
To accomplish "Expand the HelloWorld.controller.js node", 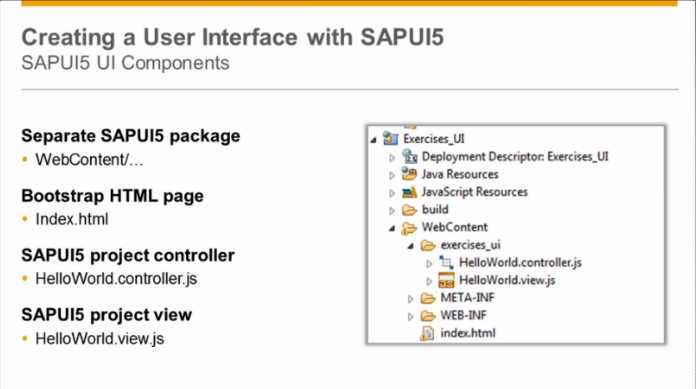I will [x=429, y=264].
